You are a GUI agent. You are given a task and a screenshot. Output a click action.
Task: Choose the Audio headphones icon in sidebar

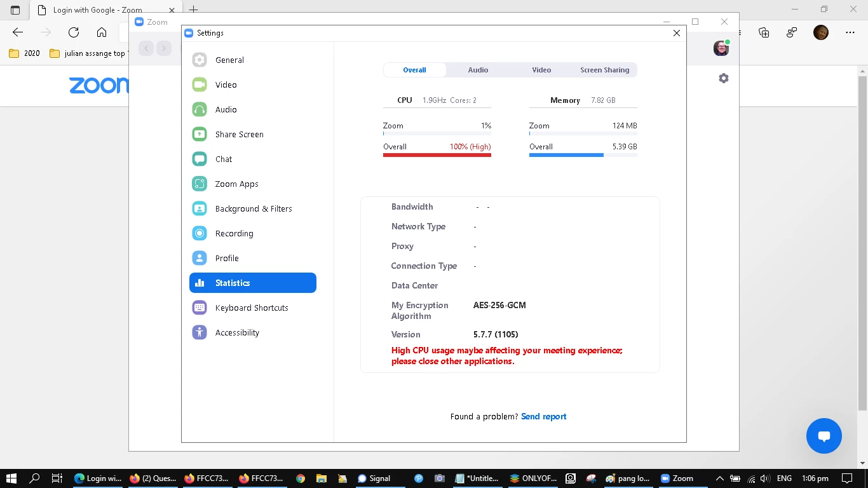(200, 109)
